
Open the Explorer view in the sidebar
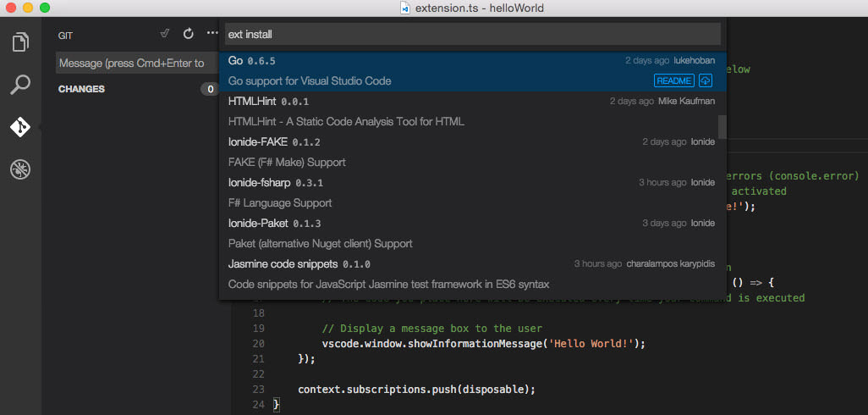(20, 41)
